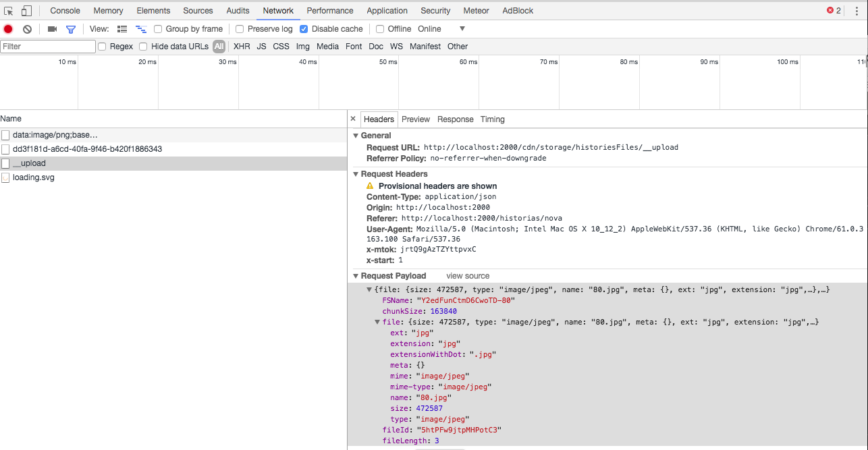Toggle the device toolbar icon
The width and height of the screenshot is (868, 450).
pyautogui.click(x=26, y=11)
